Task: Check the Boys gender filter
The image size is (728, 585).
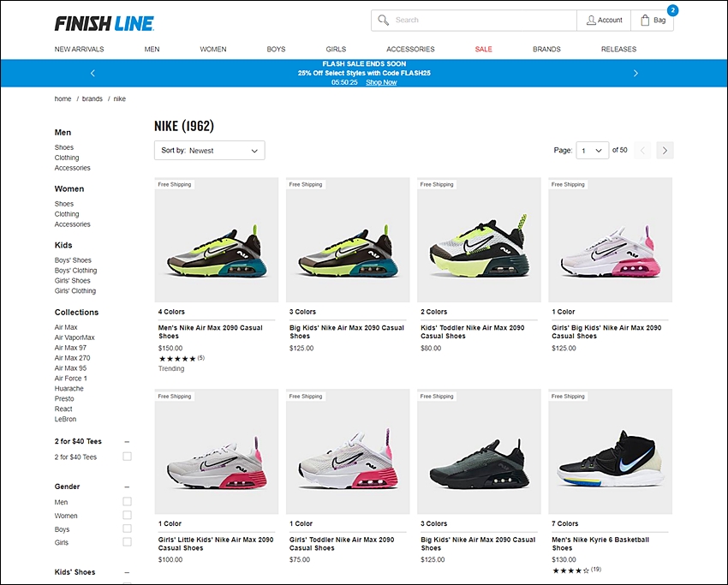Action: point(127,528)
